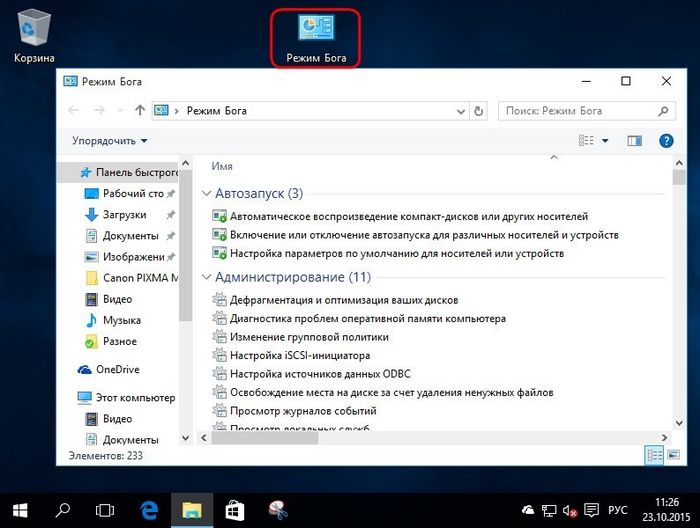The height and width of the screenshot is (528, 700).
Task: Open the Упорядочить dropdown menu
Action: [110, 141]
